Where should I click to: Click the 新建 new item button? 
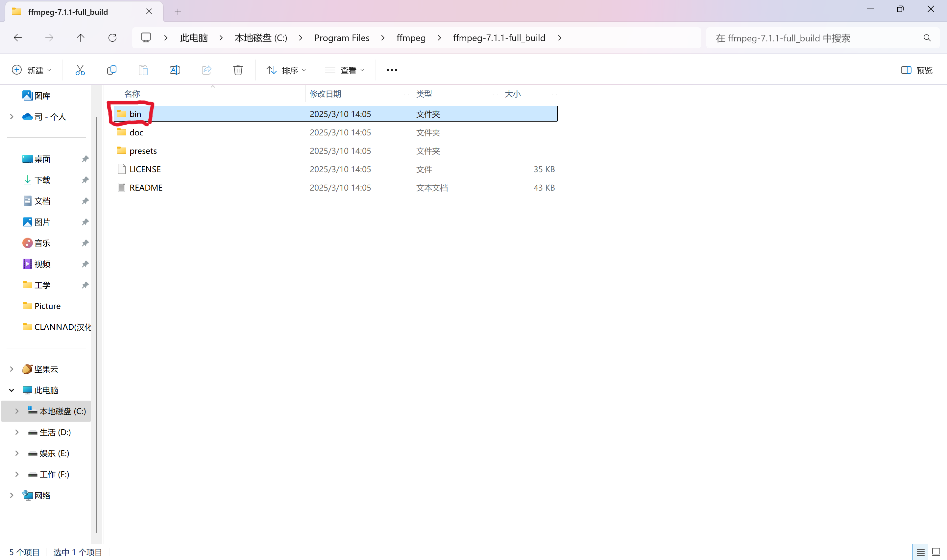(x=32, y=70)
